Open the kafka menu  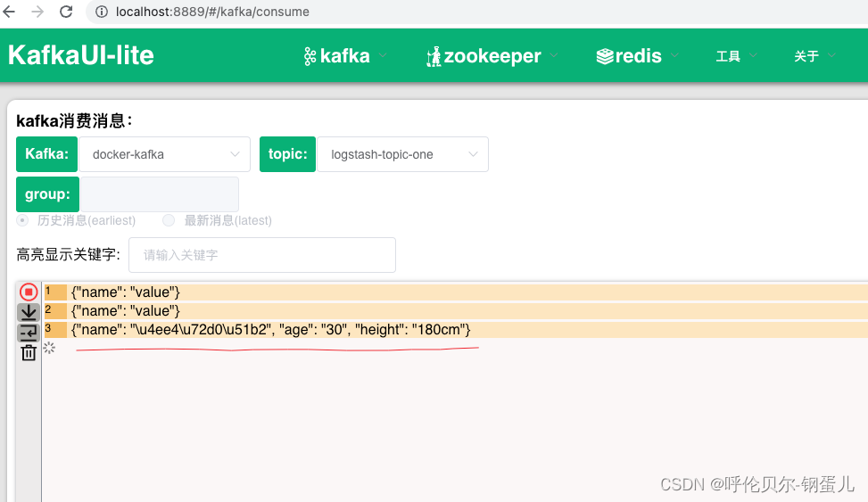(x=344, y=56)
